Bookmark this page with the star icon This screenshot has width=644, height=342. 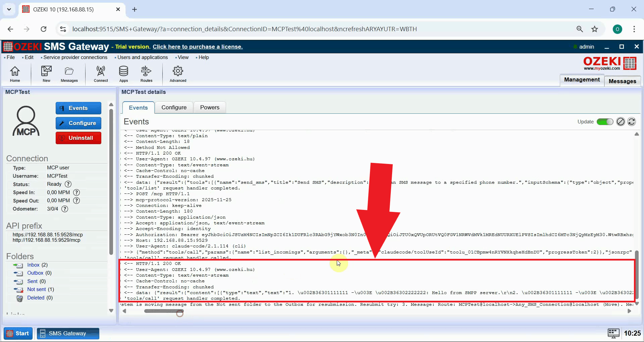point(595,29)
